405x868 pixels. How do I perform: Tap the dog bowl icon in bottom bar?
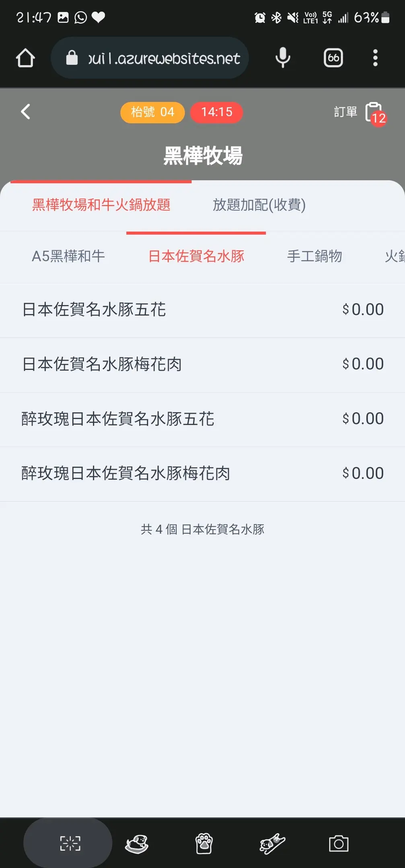click(x=137, y=843)
